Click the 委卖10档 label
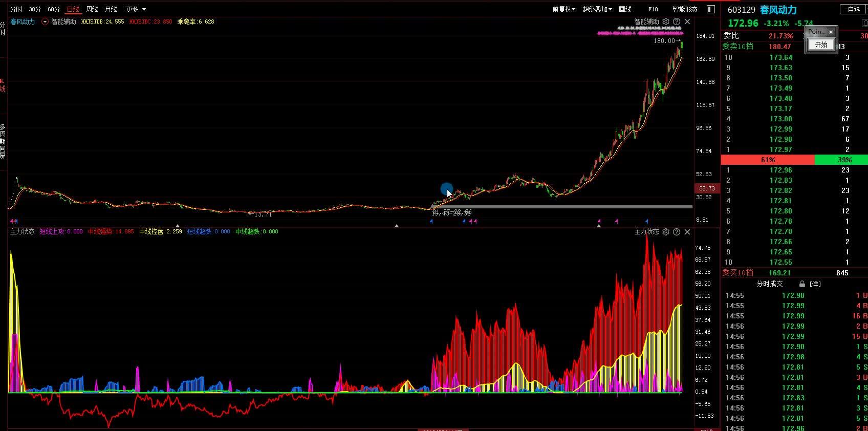This screenshot has height=431, width=868. coord(737,47)
